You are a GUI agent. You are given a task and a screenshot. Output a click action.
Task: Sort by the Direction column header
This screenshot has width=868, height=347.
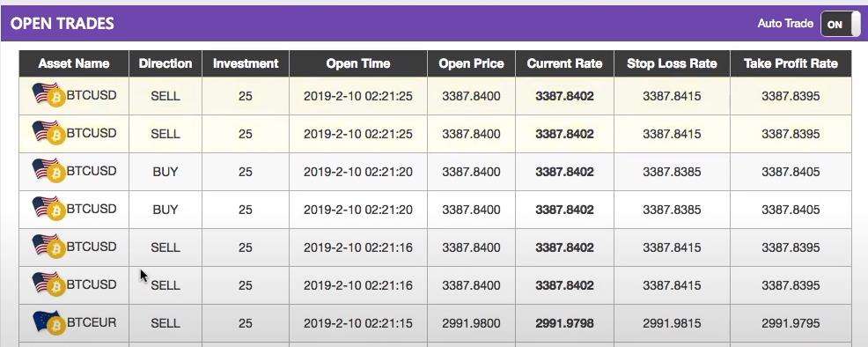166,63
